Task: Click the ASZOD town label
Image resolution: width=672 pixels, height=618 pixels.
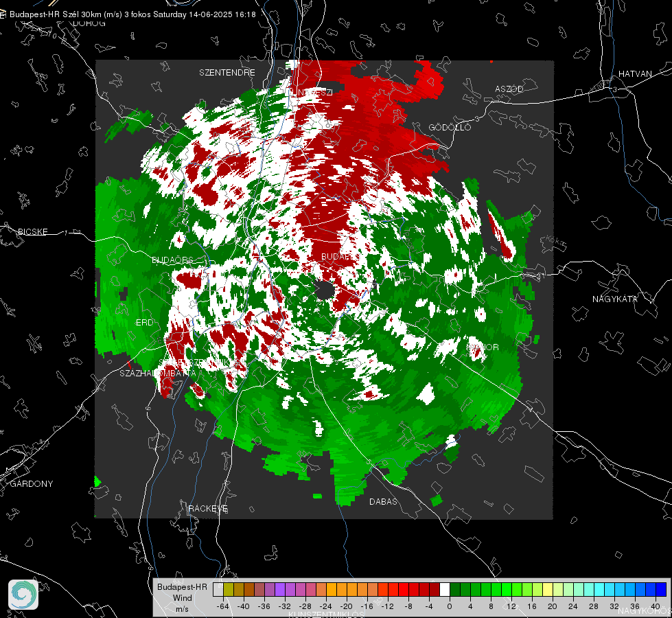Action: click(x=509, y=89)
